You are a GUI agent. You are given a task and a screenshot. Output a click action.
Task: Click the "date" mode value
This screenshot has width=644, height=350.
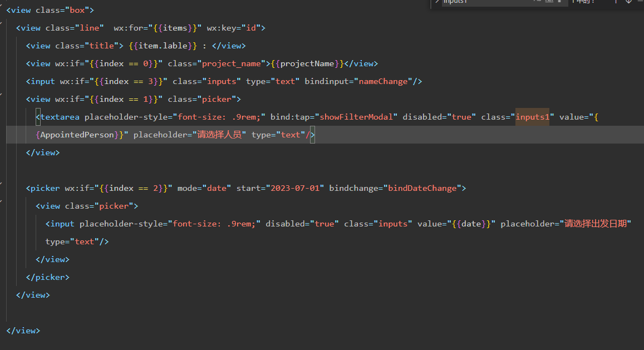(x=217, y=188)
